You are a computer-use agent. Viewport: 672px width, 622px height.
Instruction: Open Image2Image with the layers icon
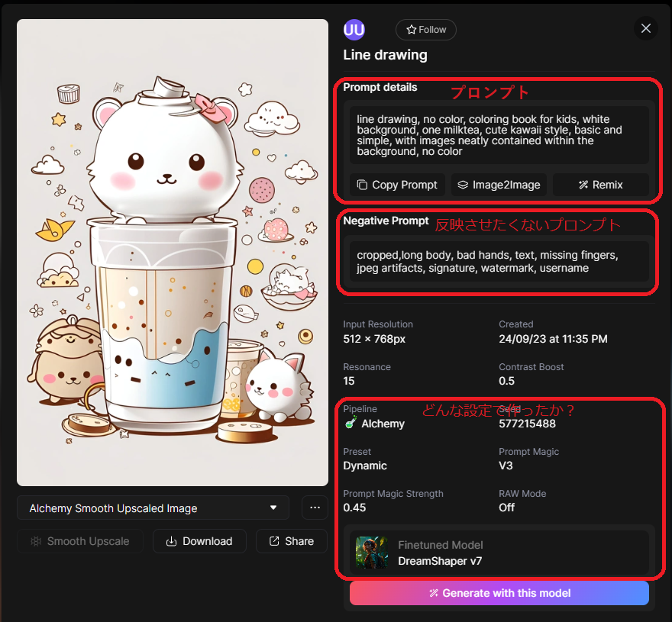499,185
